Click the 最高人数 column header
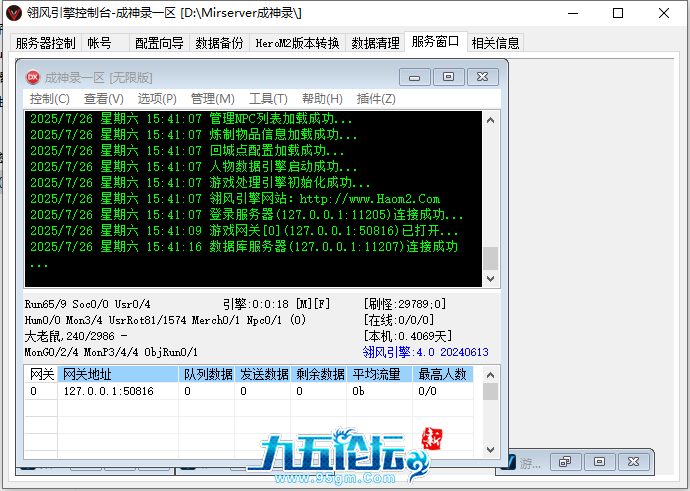 [443, 374]
